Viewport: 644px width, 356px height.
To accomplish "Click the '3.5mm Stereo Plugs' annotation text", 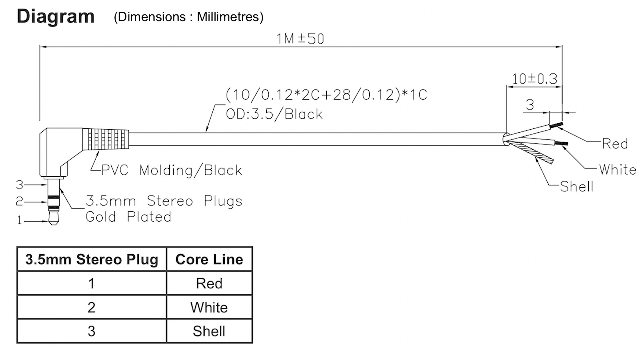I will [164, 201].
